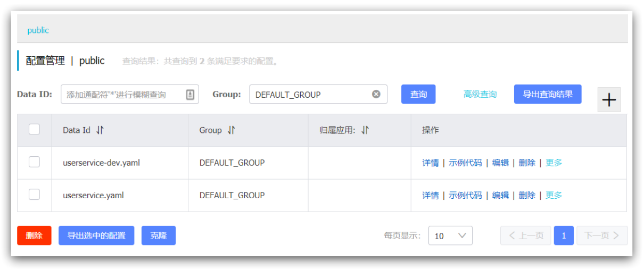The image size is (644, 270).
Task: Select the public namespace tab
Action: [38, 30]
